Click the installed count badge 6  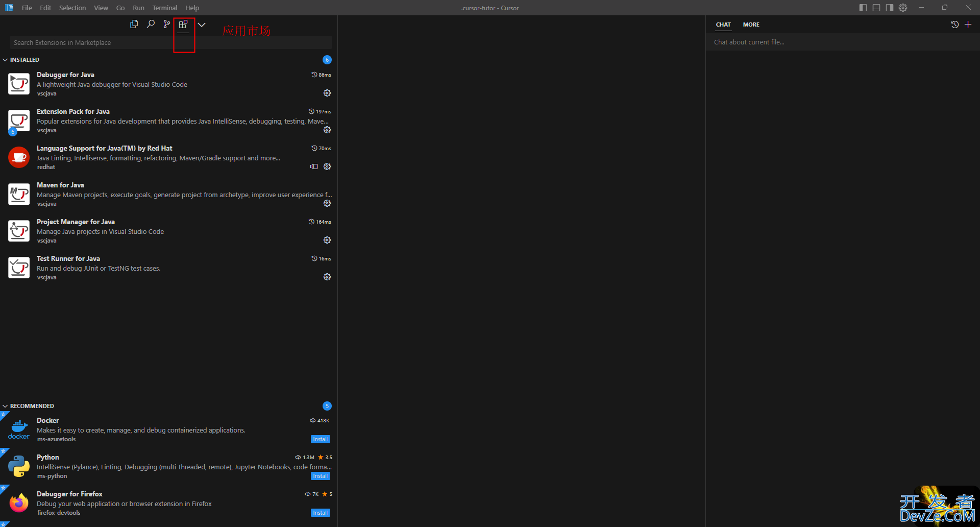pyautogui.click(x=327, y=60)
